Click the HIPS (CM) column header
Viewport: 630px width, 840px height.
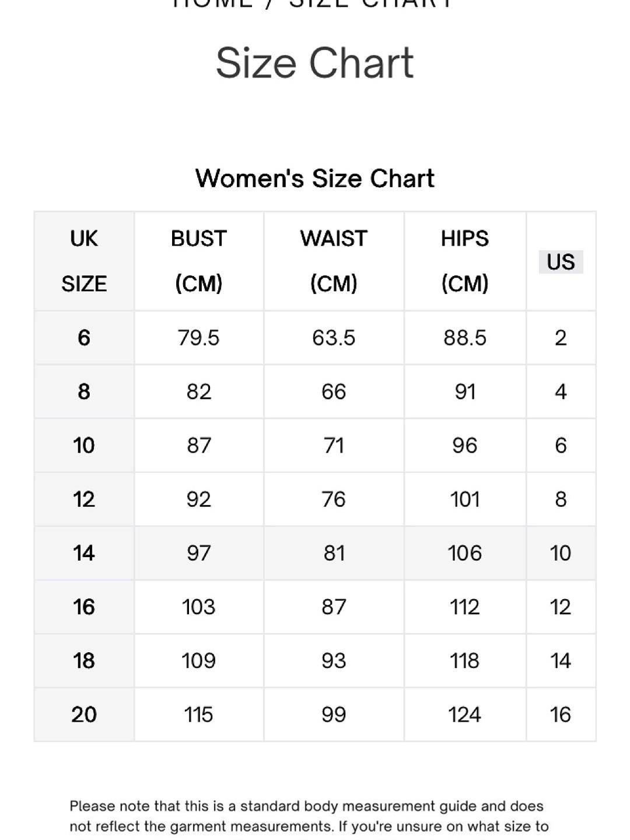pyautogui.click(x=465, y=261)
